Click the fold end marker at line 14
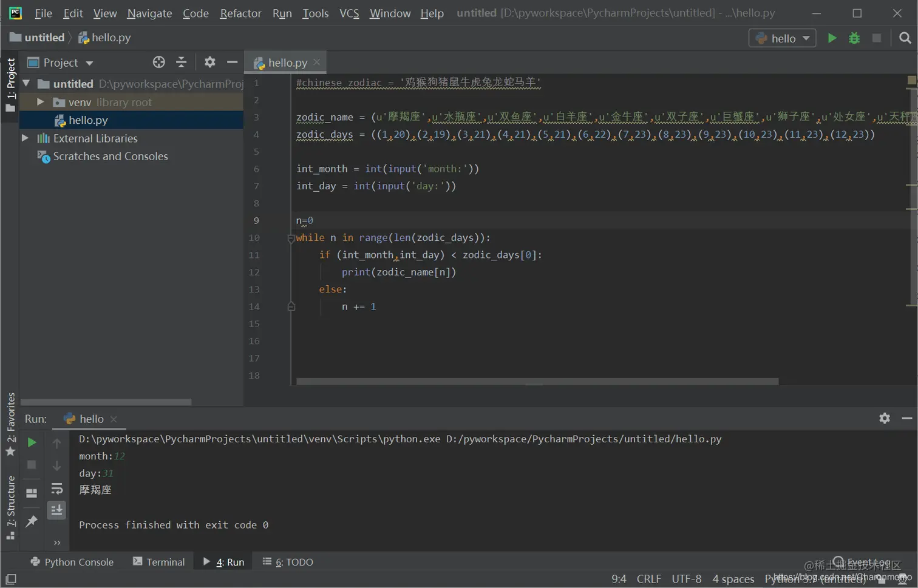Image resolution: width=918 pixels, height=588 pixels. 291,306
